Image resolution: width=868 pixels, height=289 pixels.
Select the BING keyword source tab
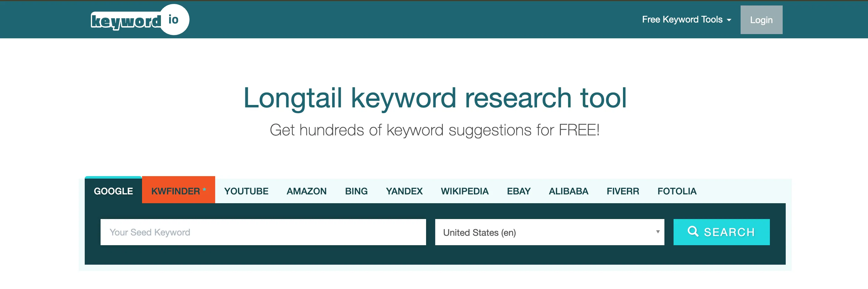coord(356,191)
